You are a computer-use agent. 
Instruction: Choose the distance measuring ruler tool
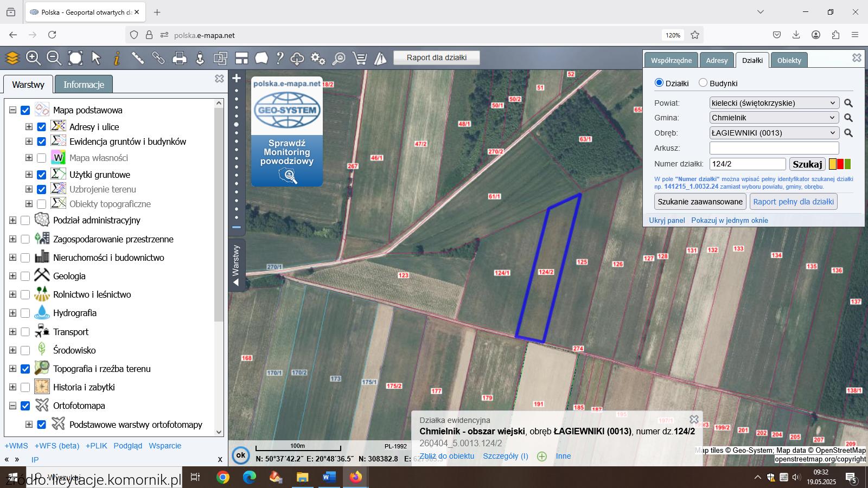[137, 58]
